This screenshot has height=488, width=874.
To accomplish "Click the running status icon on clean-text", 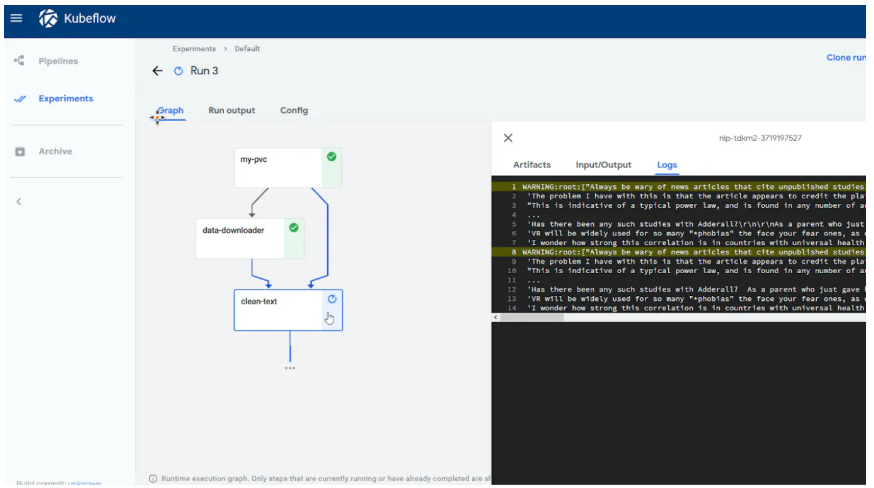I will tap(332, 299).
